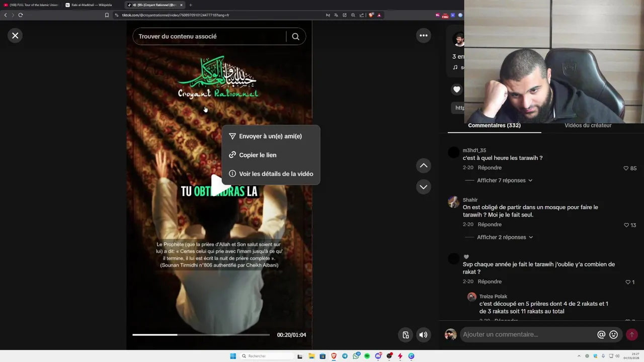Click the search magnifier icon
644x362 pixels.
tap(295, 36)
